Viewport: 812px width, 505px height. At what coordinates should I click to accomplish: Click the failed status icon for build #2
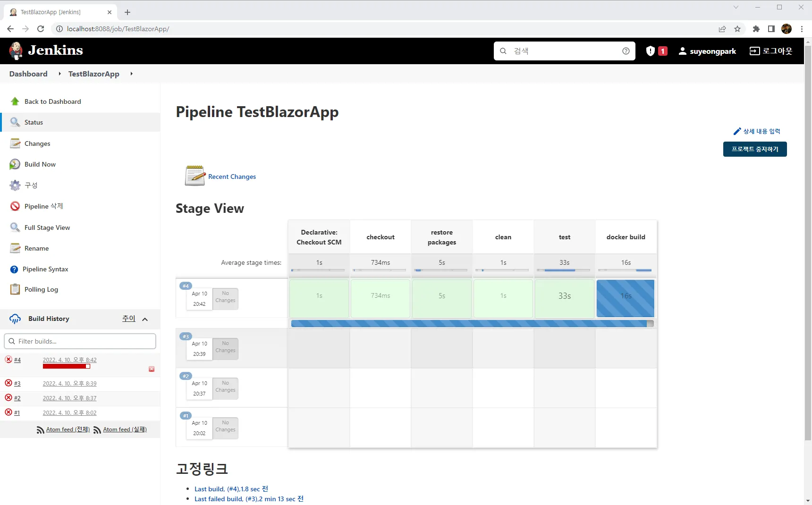tap(8, 398)
